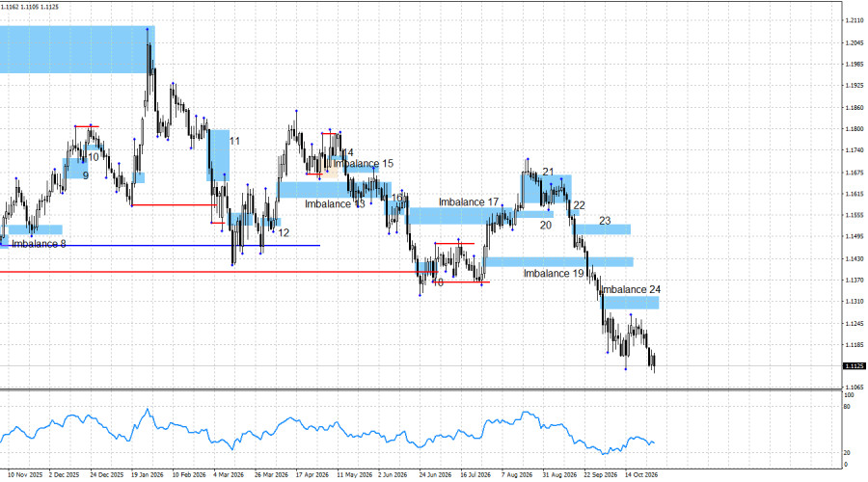Viewport: 868px width, 482px height.
Task: Click the 1.1430 price scale value
Action: [854, 258]
